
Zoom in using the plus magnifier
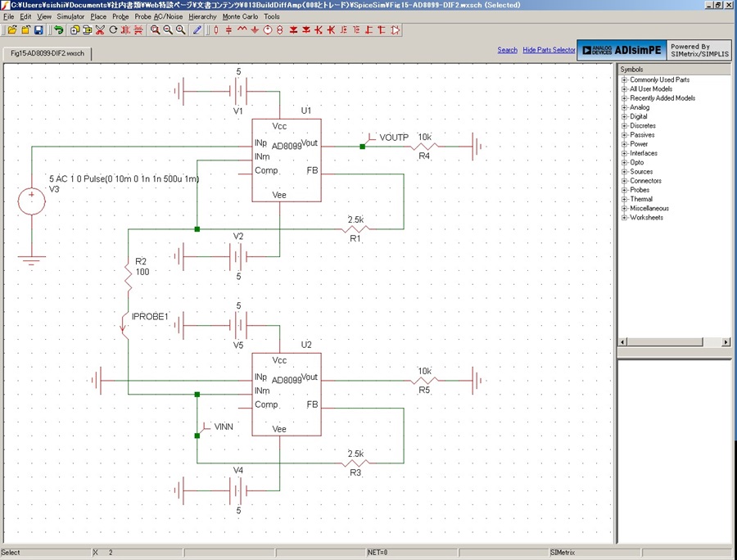180,30
